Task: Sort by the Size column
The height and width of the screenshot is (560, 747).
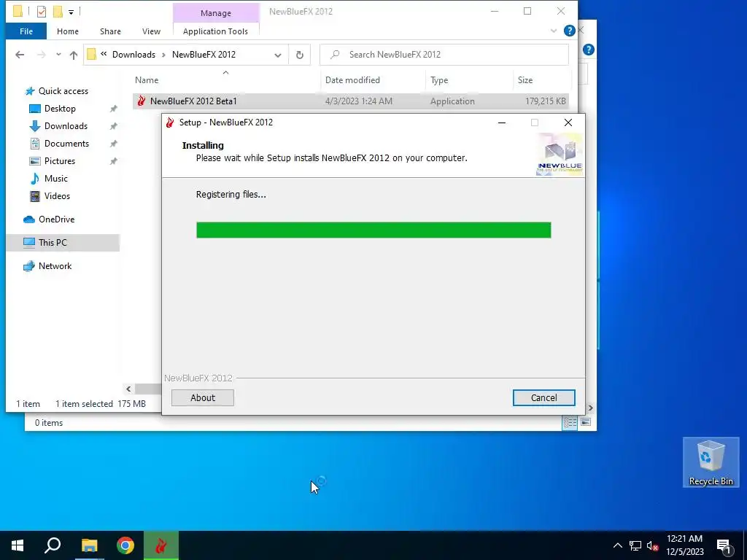Action: click(x=525, y=80)
